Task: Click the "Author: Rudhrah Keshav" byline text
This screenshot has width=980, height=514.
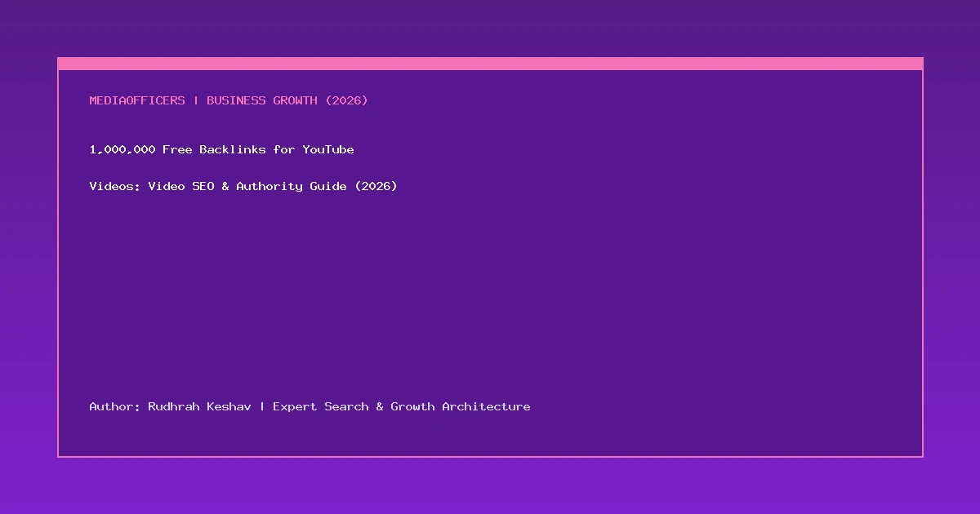Action: point(170,406)
